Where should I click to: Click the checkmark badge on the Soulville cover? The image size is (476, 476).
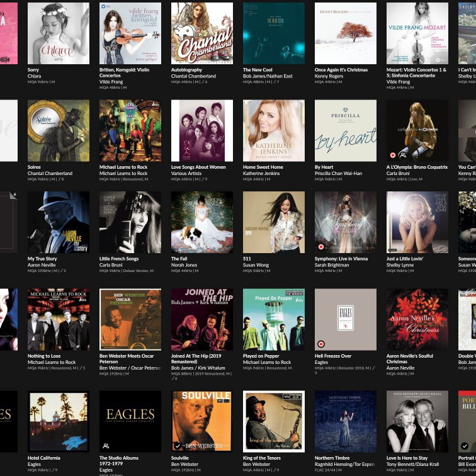178,446
